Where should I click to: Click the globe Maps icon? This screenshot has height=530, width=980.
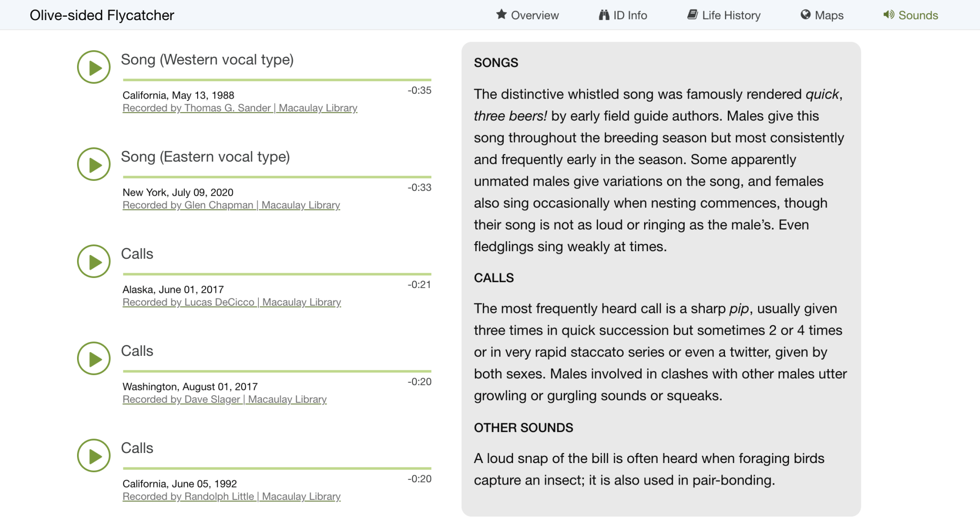coord(806,15)
